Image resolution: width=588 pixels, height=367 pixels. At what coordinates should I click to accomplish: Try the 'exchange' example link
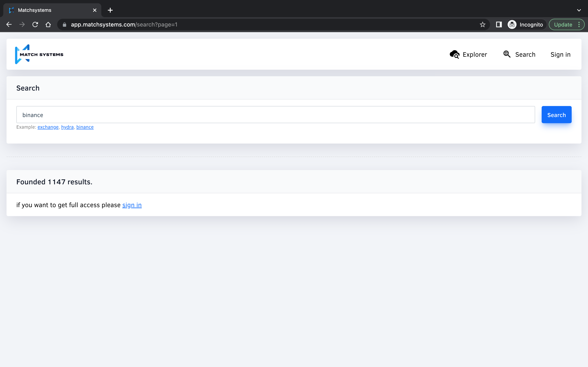click(48, 127)
